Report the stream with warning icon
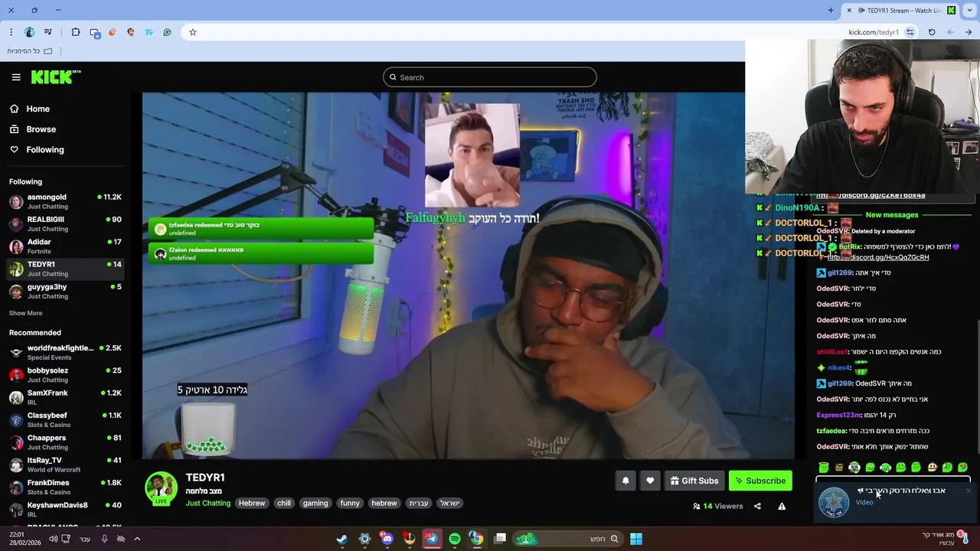The width and height of the screenshot is (980, 551). tap(782, 506)
